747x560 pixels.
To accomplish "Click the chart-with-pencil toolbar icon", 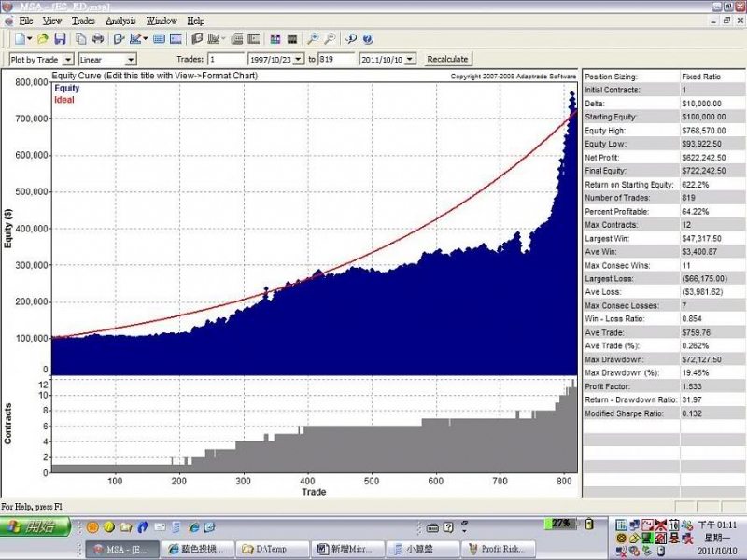I will (135, 39).
